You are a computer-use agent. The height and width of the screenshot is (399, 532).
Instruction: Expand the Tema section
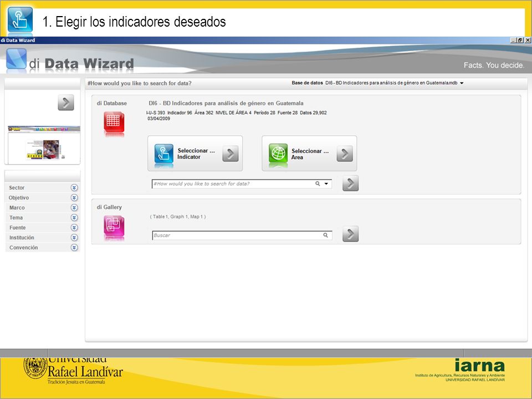pos(74,217)
